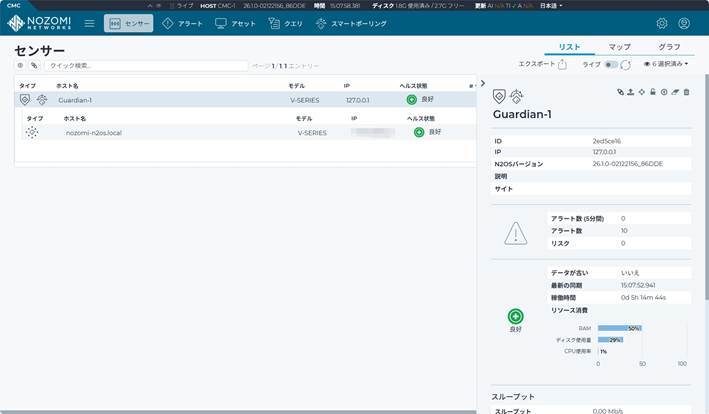Click the エクスポート export button
This screenshot has width=709, height=414.
point(543,64)
